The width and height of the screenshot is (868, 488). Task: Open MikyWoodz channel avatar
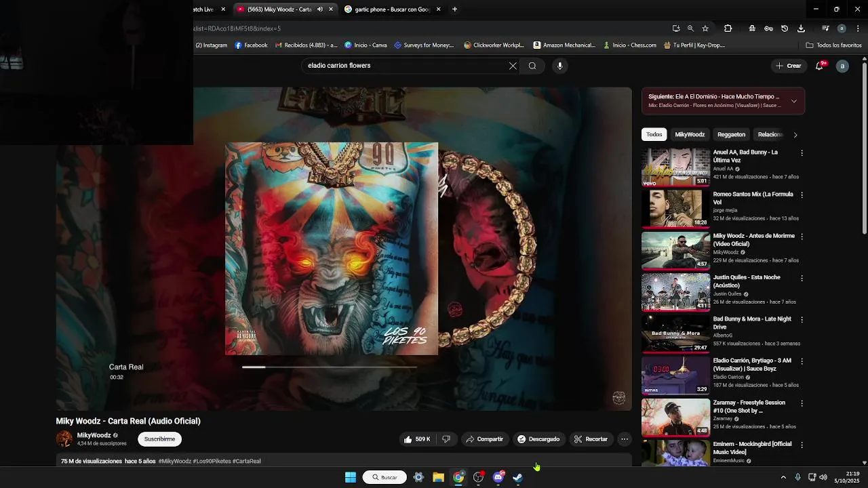(x=64, y=439)
